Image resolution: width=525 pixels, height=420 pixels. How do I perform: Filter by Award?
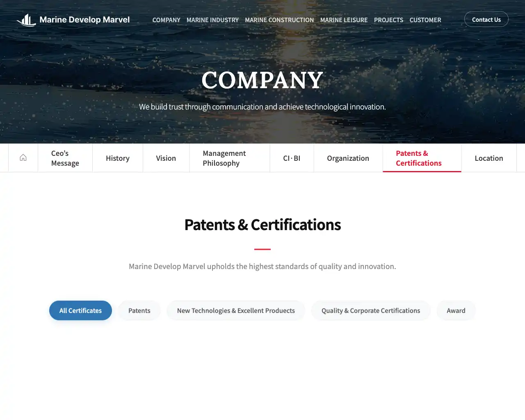click(x=456, y=310)
